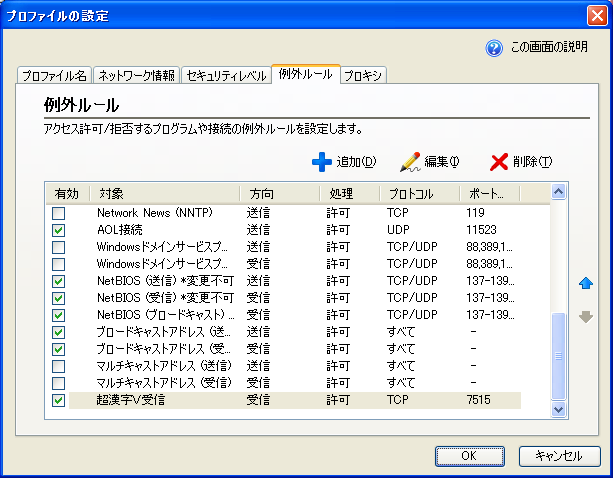The image size is (613, 478).
Task: Toggle the 超漢字V受信 rule checkbox
Action: 59,400
